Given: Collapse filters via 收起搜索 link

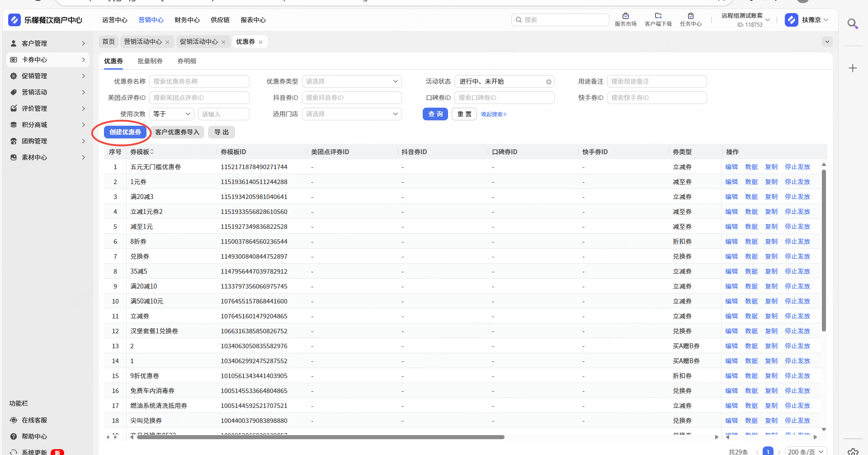Looking at the screenshot, I should click(494, 114).
